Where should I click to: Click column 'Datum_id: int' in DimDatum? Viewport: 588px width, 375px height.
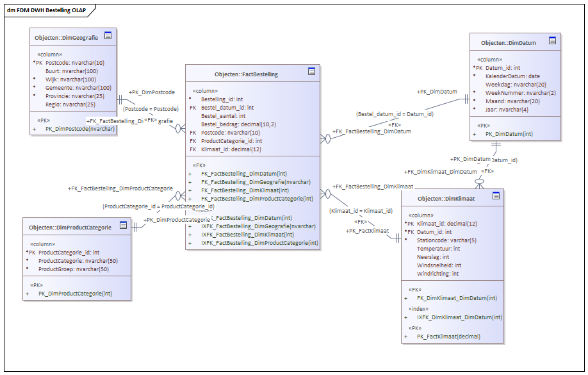point(503,68)
